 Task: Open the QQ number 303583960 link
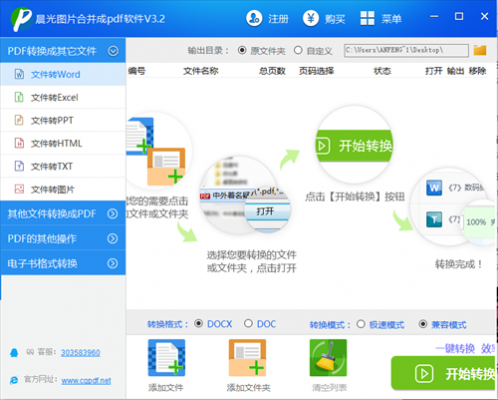coord(80,353)
